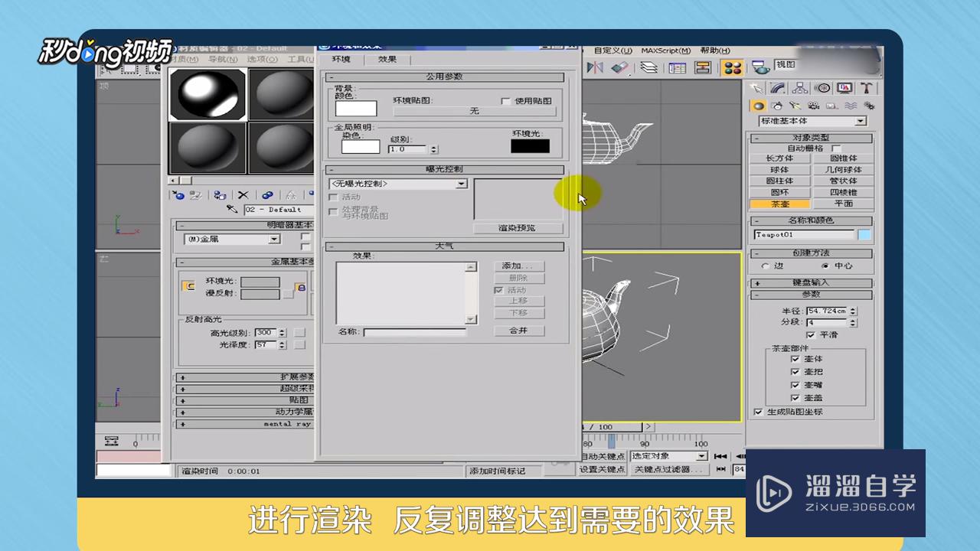This screenshot has height=551, width=980.
Task: Toggle the 生成贴图坐标 checkbox
Action: [759, 412]
